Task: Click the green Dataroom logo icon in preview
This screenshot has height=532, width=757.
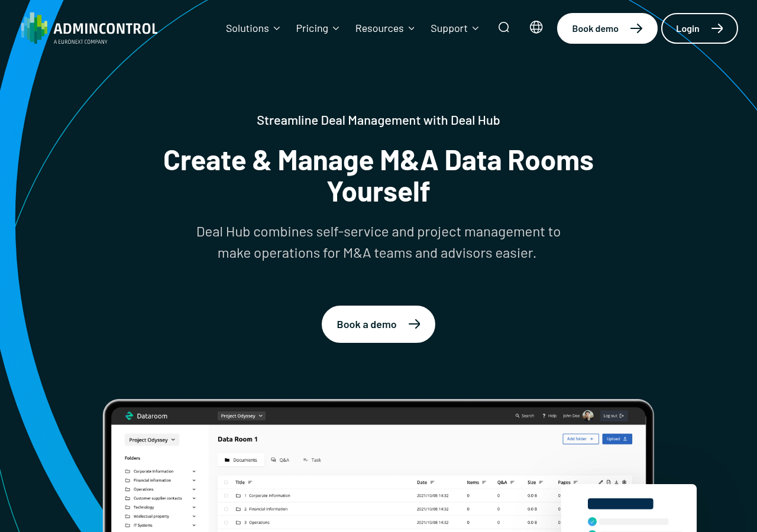Action: click(129, 416)
